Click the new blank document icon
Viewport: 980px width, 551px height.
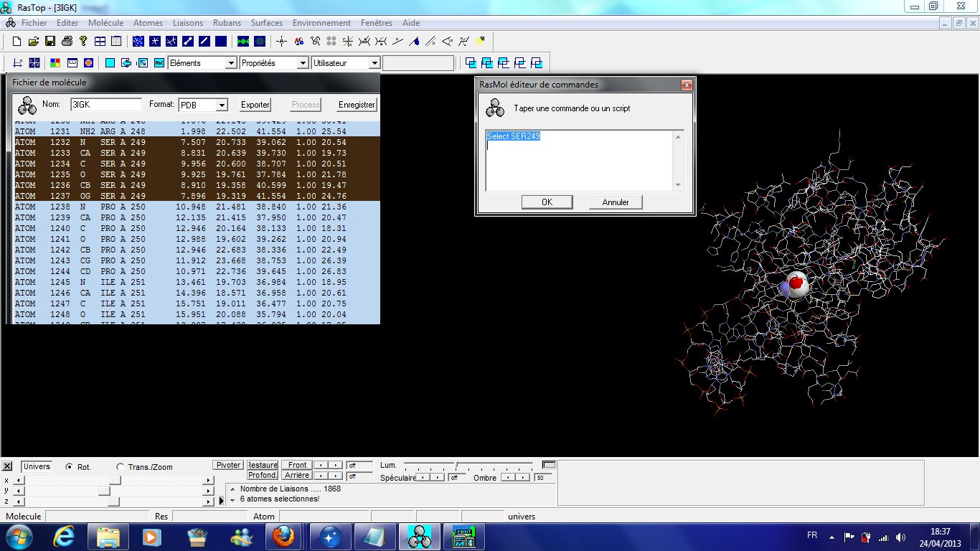tap(17, 42)
